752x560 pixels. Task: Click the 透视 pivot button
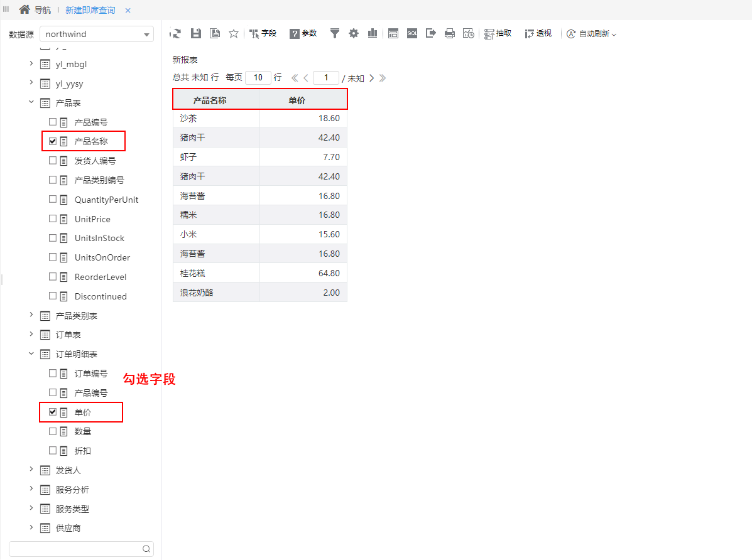[538, 33]
